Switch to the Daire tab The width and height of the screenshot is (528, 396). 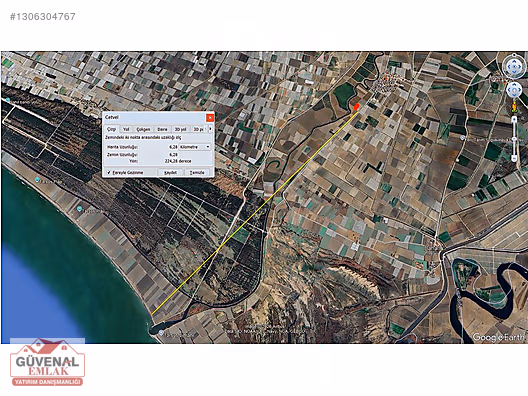(162, 129)
